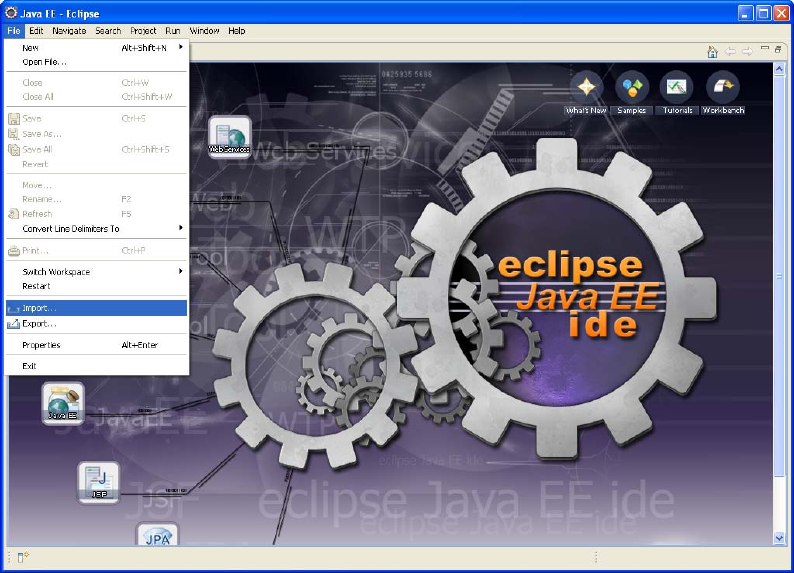Open the Search menu
The image size is (794, 573).
(x=108, y=31)
